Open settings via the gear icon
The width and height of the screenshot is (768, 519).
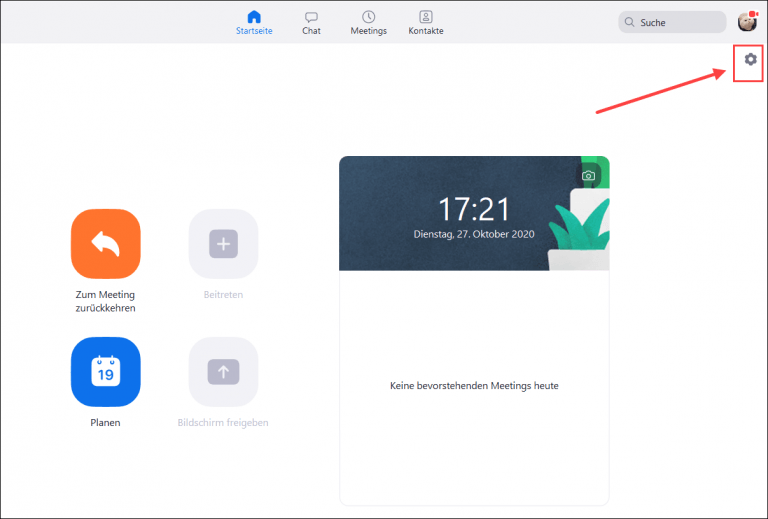click(750, 60)
